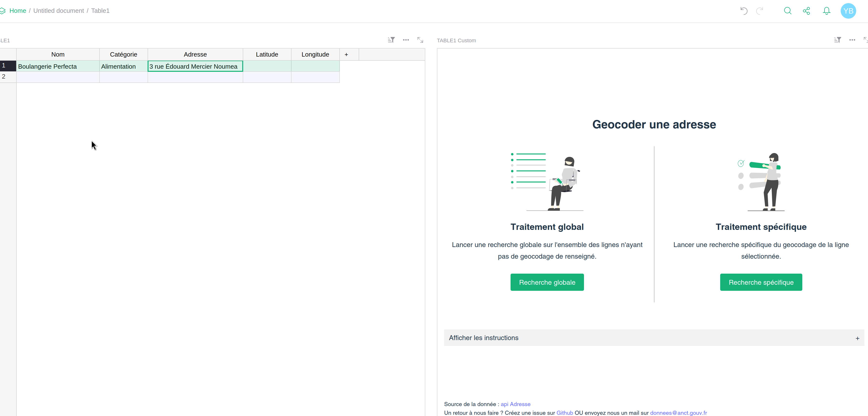868x416 pixels.
Task: Select the empty Latitude cell in row 1
Action: (x=267, y=66)
